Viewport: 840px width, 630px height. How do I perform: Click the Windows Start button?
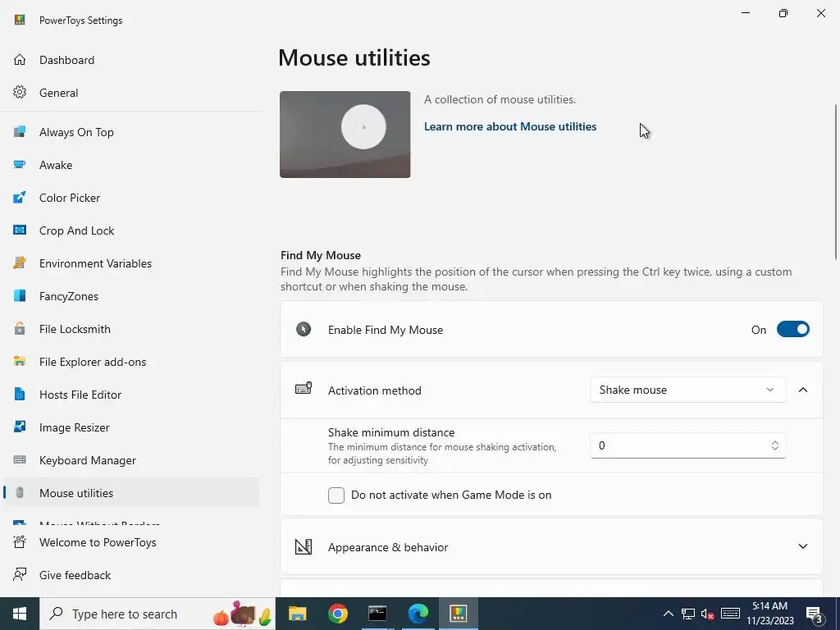coord(20,614)
